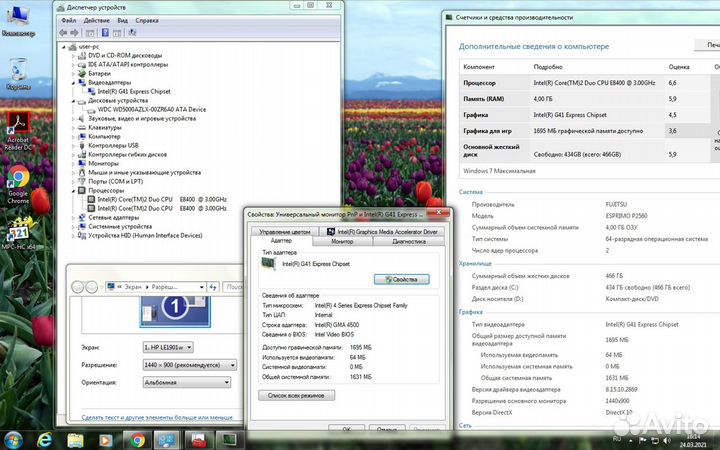Image resolution: width=720 pixels, height=450 pixels.
Task: Click the Start button on the taskbar
Action: [x=13, y=440]
